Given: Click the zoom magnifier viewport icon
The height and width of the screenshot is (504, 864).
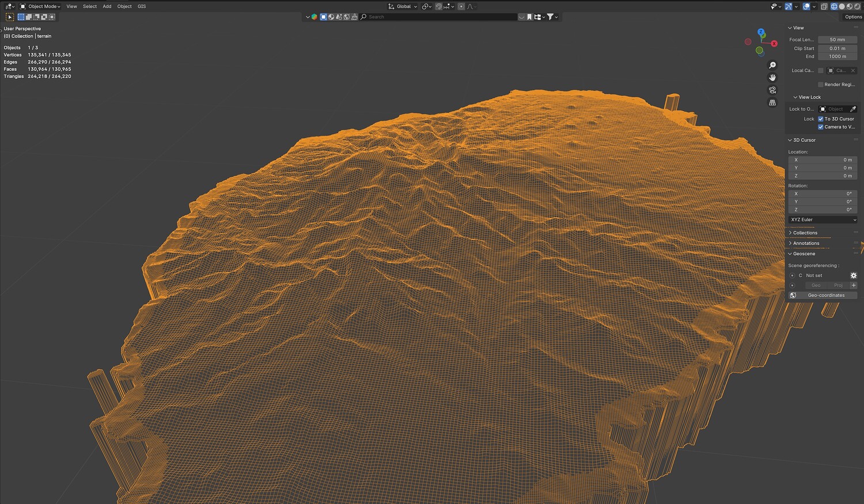Looking at the screenshot, I should click(772, 65).
